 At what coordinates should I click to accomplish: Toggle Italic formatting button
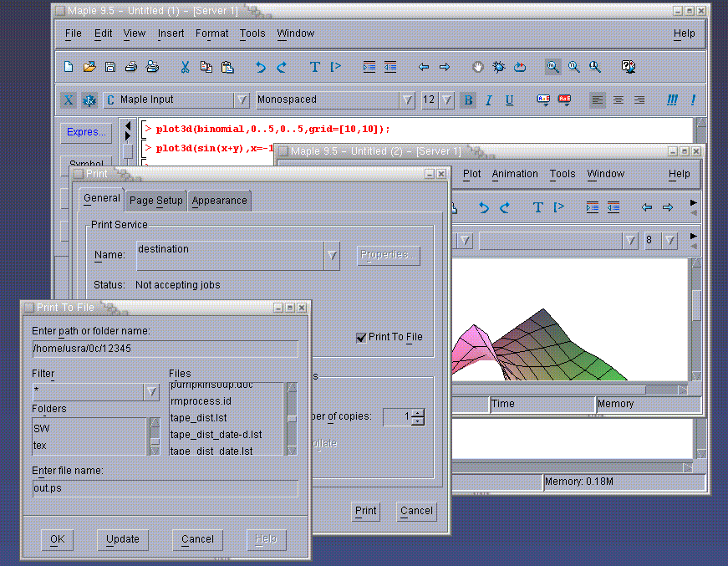click(x=488, y=99)
